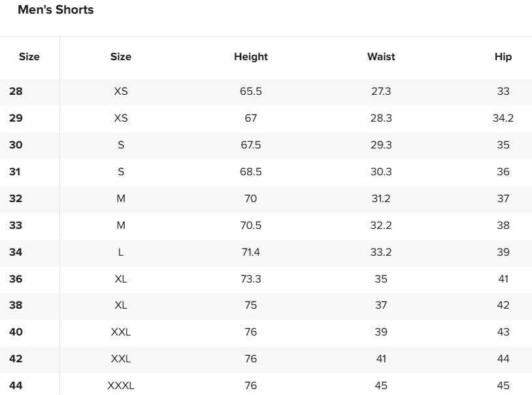Click the bold size 44 row label
This screenshot has width=532, height=395.
click(x=16, y=386)
